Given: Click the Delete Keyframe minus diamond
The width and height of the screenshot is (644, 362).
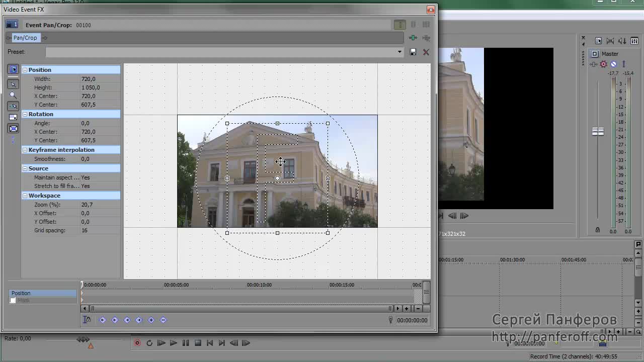Looking at the screenshot, I should point(163,320).
